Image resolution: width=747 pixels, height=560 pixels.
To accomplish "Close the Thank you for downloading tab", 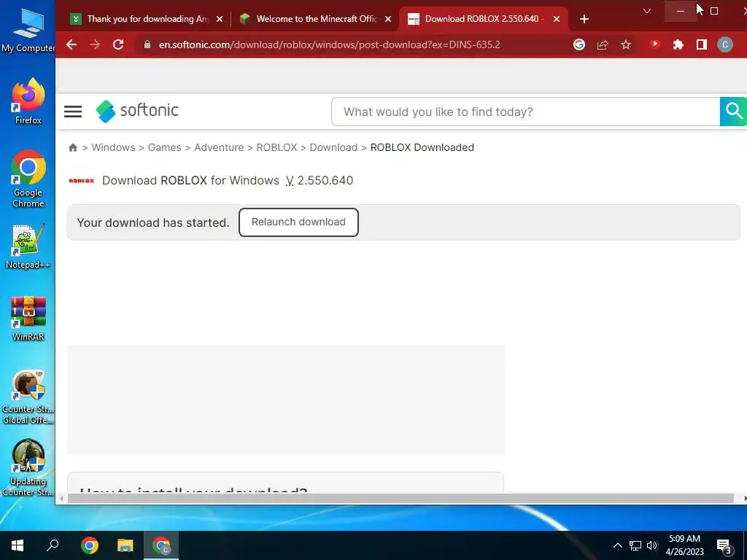I will tap(219, 19).
